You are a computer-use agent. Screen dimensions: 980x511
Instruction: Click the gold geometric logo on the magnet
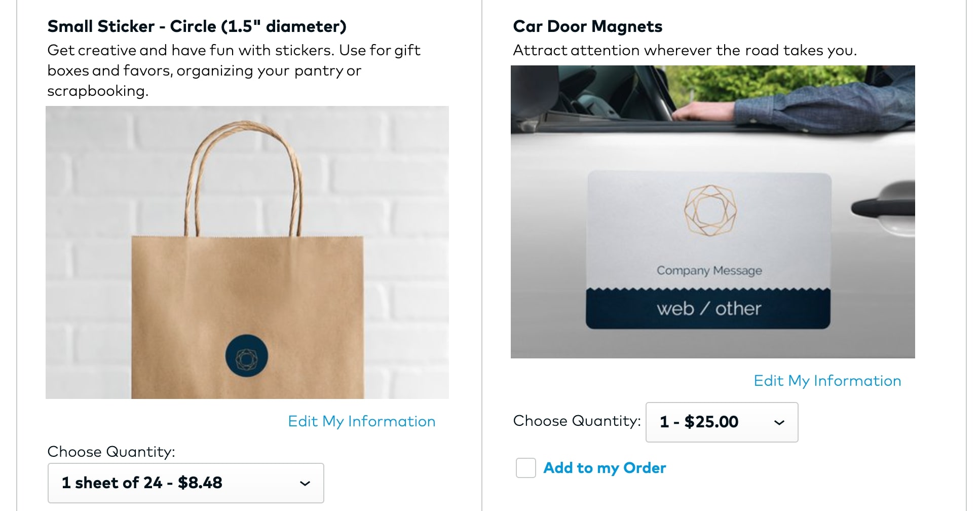click(x=710, y=210)
